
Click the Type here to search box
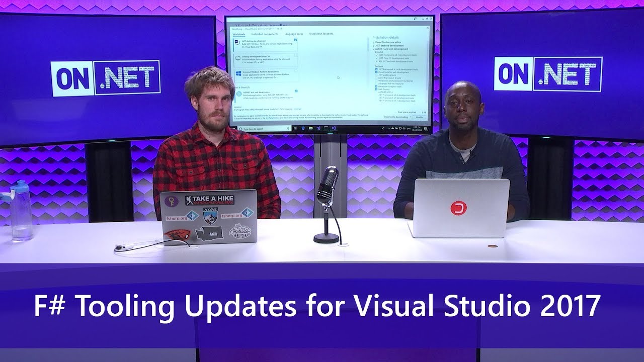pos(265,129)
